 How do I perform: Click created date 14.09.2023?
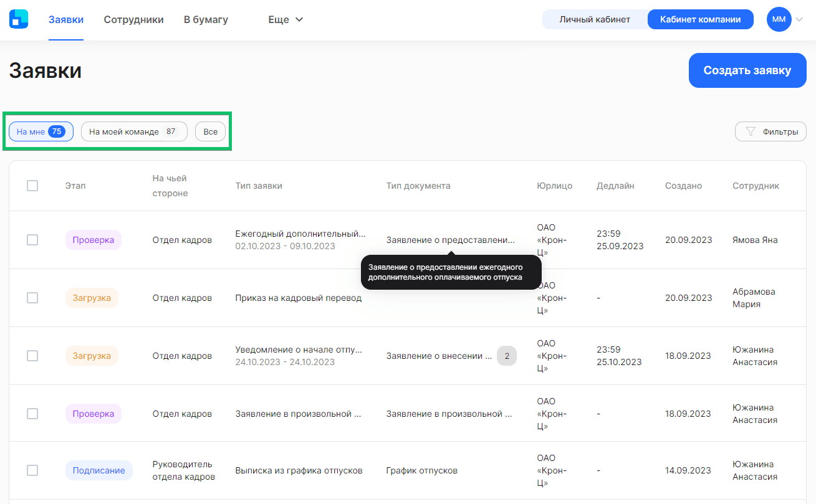point(688,470)
